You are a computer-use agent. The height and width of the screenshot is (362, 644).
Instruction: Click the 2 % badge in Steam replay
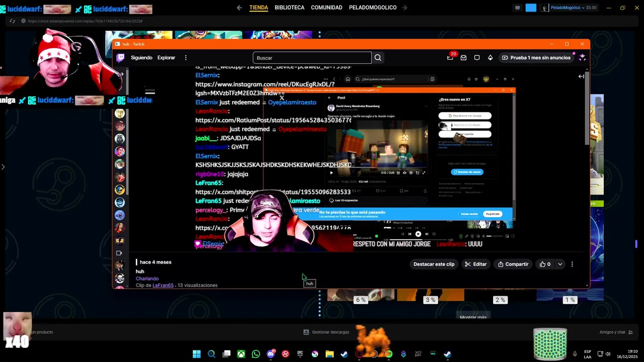[x=500, y=300]
